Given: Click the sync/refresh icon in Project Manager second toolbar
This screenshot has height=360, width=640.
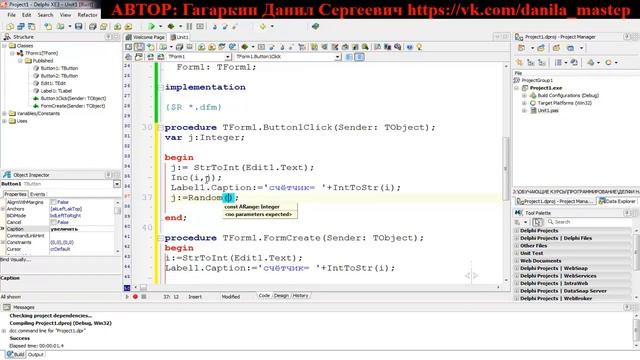Looking at the screenshot, I should coord(574,62).
